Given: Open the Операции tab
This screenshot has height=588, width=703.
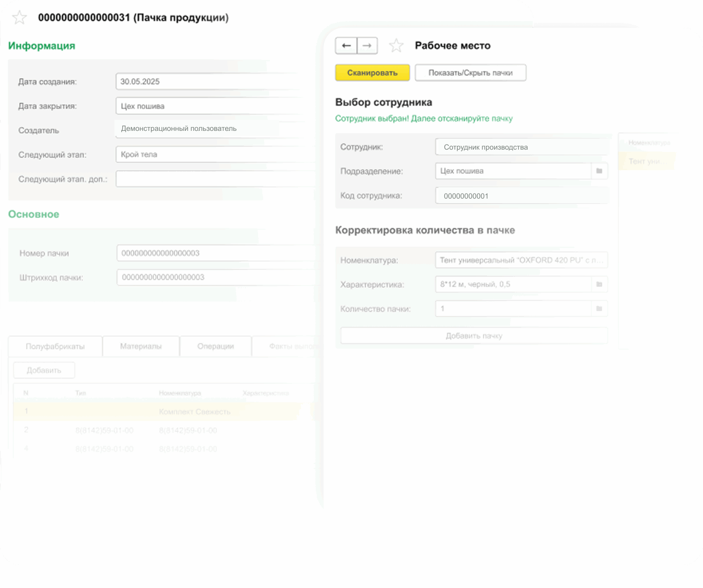Looking at the screenshot, I should pos(216,346).
